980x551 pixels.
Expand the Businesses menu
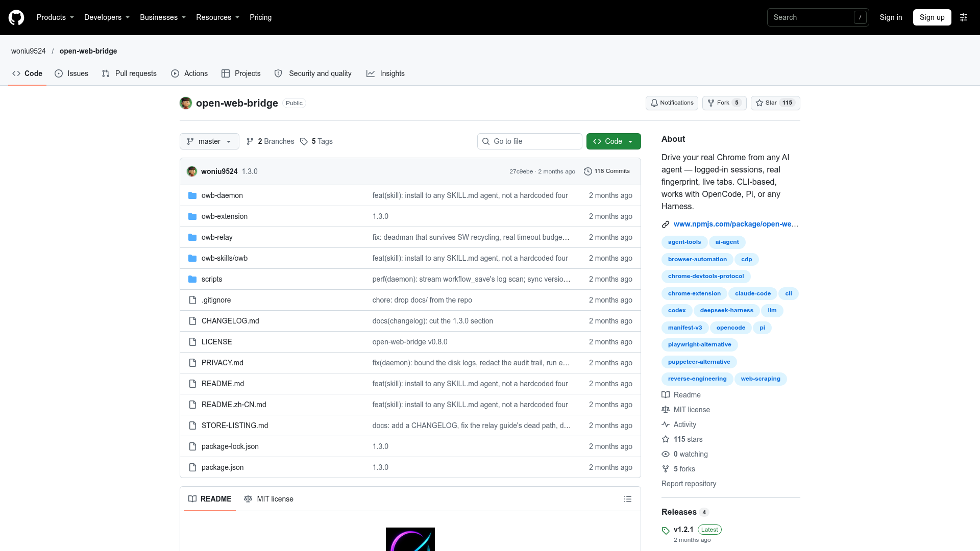pos(163,17)
